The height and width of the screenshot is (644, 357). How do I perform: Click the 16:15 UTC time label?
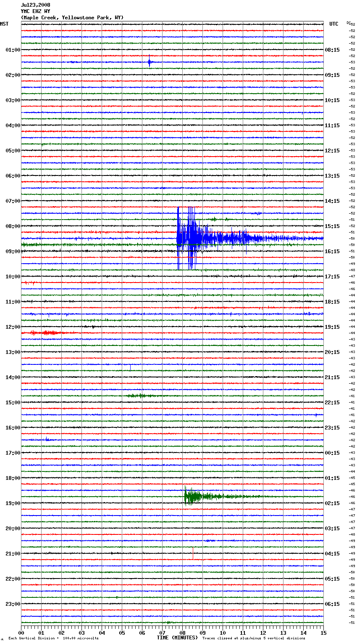332,251
